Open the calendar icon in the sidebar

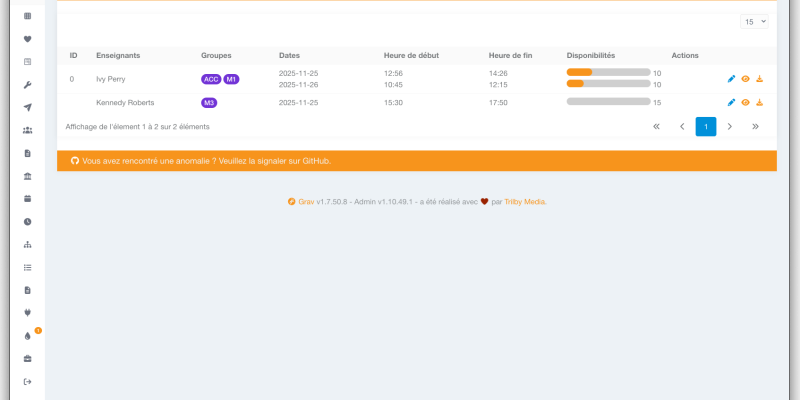[28, 198]
